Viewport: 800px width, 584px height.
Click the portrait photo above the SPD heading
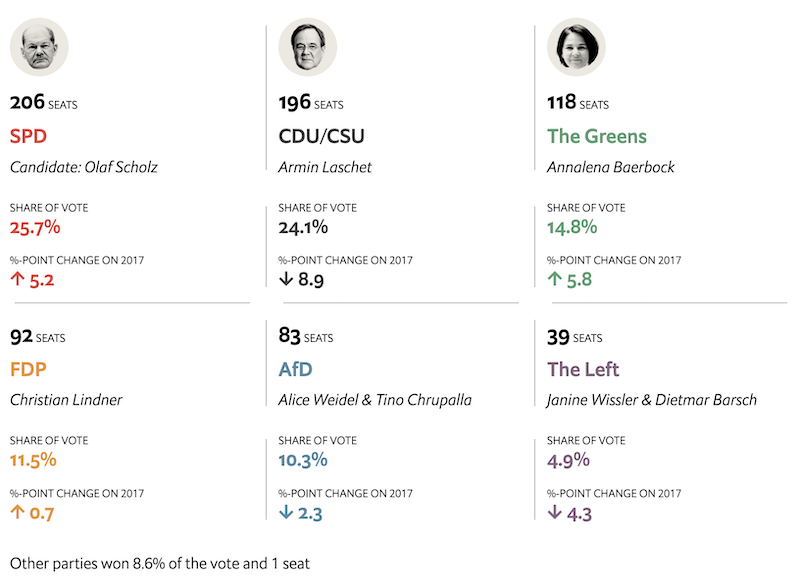click(39, 47)
